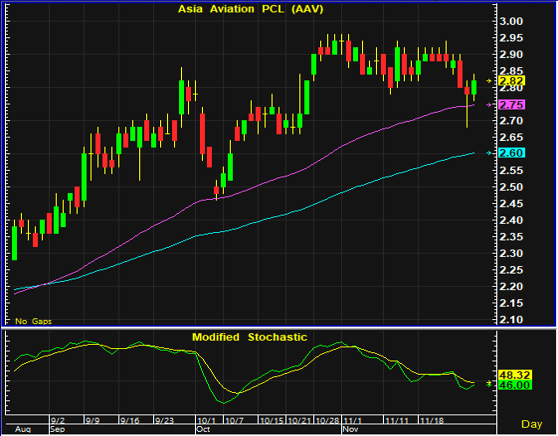Viewport: 558px width, 436px height.
Task: Click the Modified Stochastic panel title
Action: [249, 337]
